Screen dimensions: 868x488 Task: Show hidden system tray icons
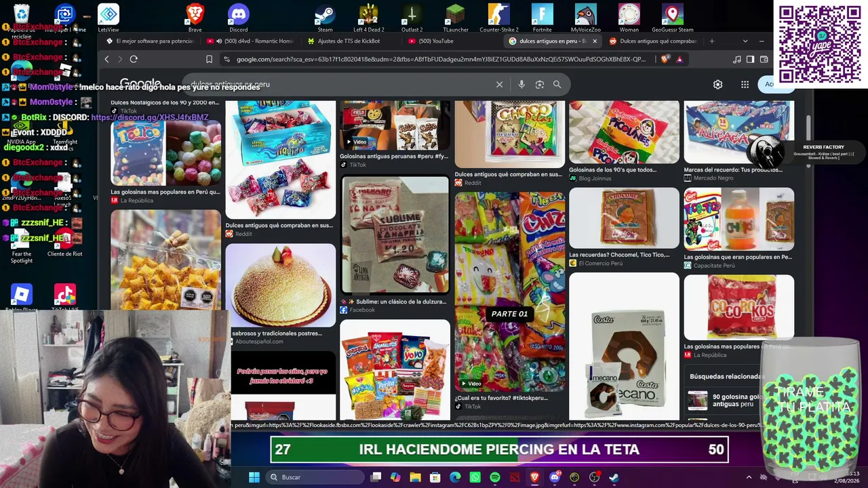click(x=749, y=477)
